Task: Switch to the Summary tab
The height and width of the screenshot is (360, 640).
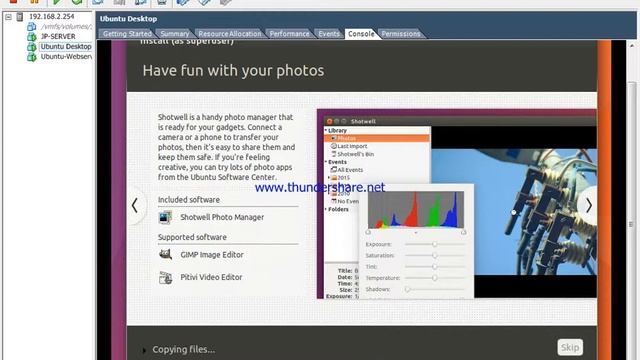Action: [175, 34]
